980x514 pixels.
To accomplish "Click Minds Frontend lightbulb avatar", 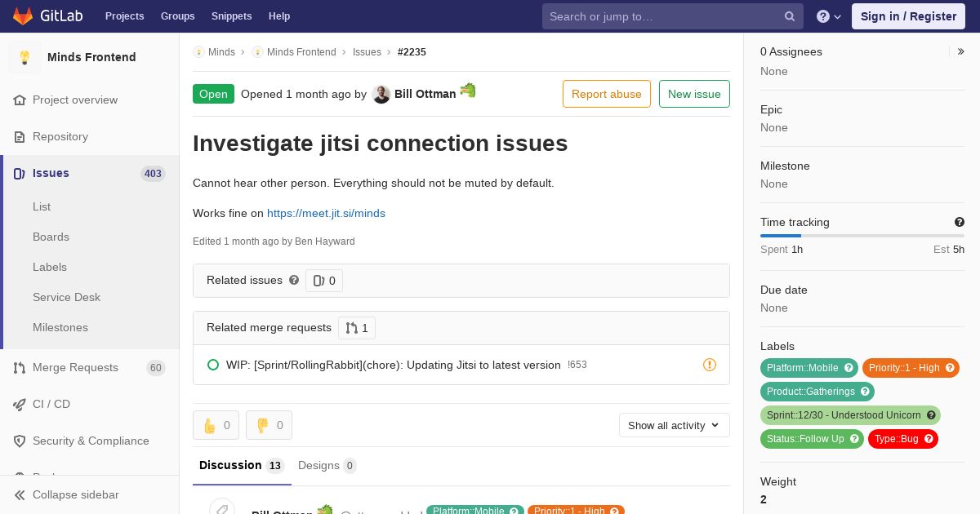I will coord(24,57).
